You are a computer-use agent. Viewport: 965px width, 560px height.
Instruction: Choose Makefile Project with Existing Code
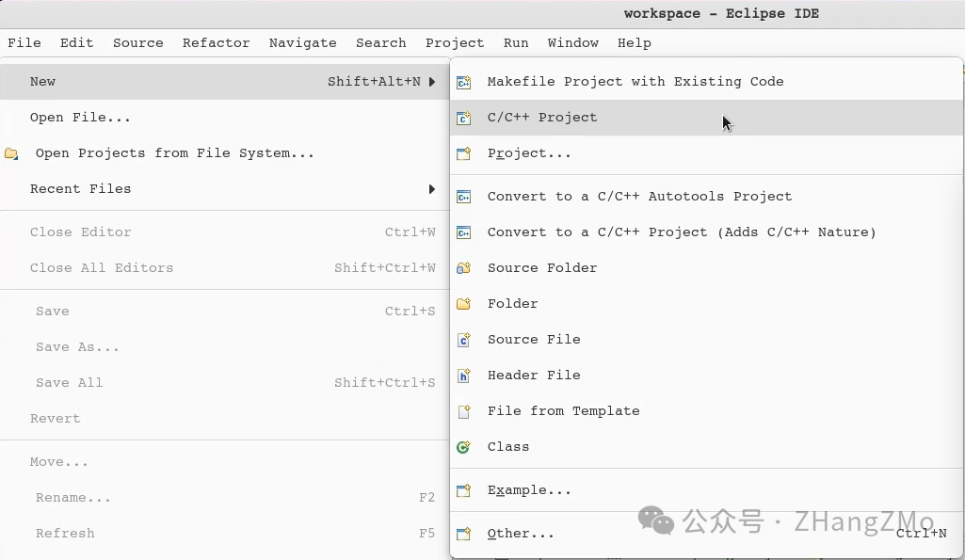(706, 82)
